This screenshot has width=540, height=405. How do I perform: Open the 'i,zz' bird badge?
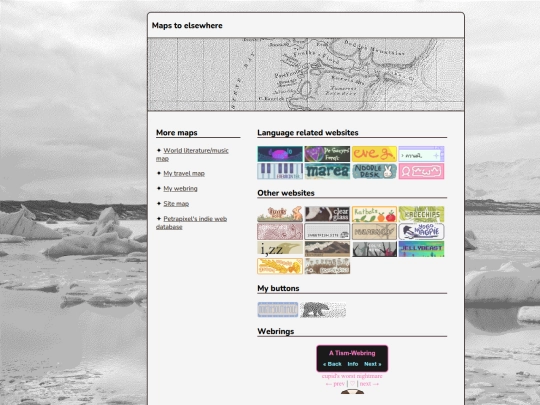pos(280,249)
